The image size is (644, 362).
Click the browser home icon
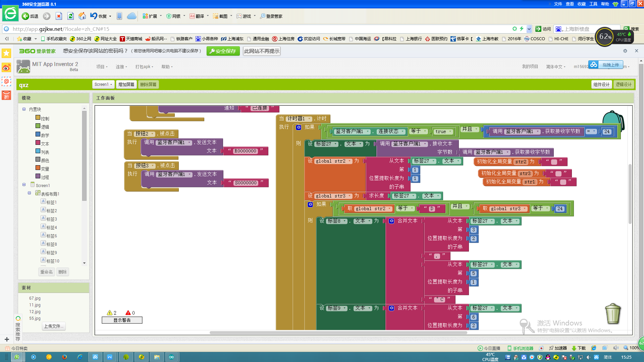(82, 16)
